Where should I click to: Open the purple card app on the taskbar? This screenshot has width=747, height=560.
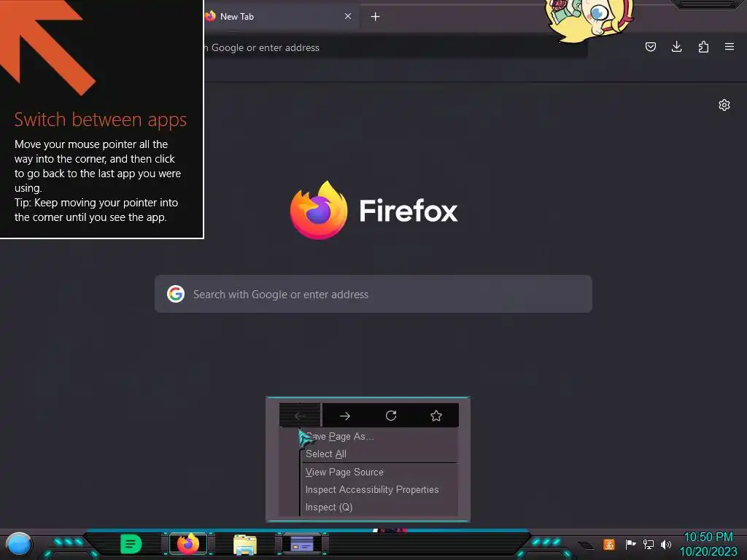pyautogui.click(x=302, y=544)
